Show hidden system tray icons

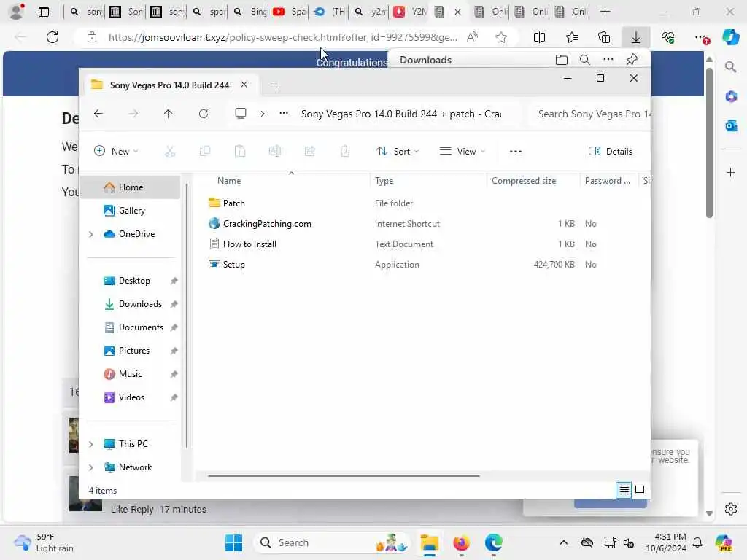click(564, 542)
